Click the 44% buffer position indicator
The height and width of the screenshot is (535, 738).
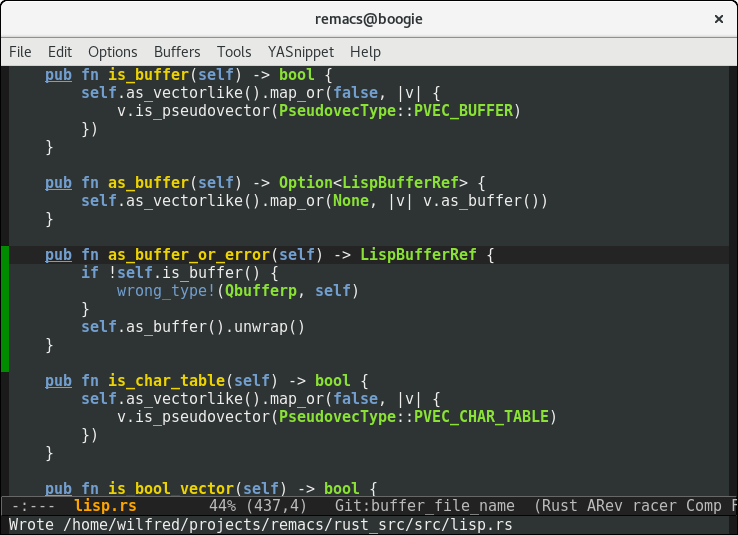pos(222,506)
